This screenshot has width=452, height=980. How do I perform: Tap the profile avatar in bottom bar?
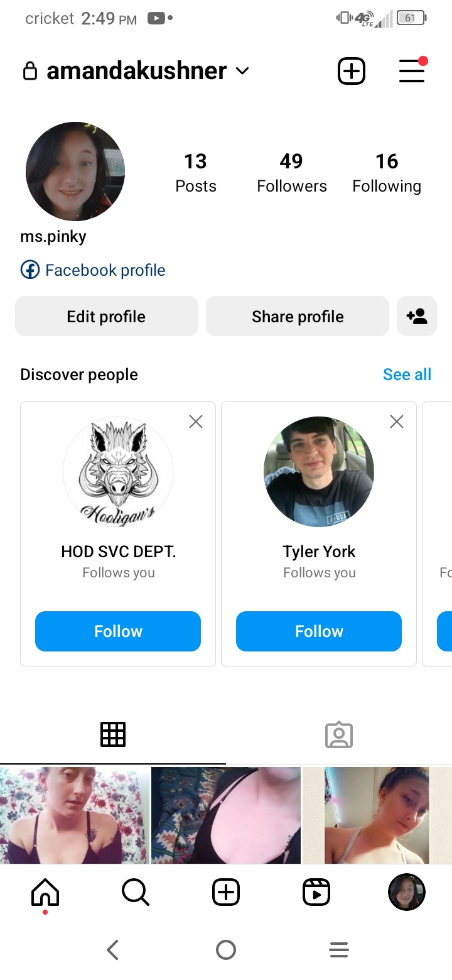click(407, 892)
